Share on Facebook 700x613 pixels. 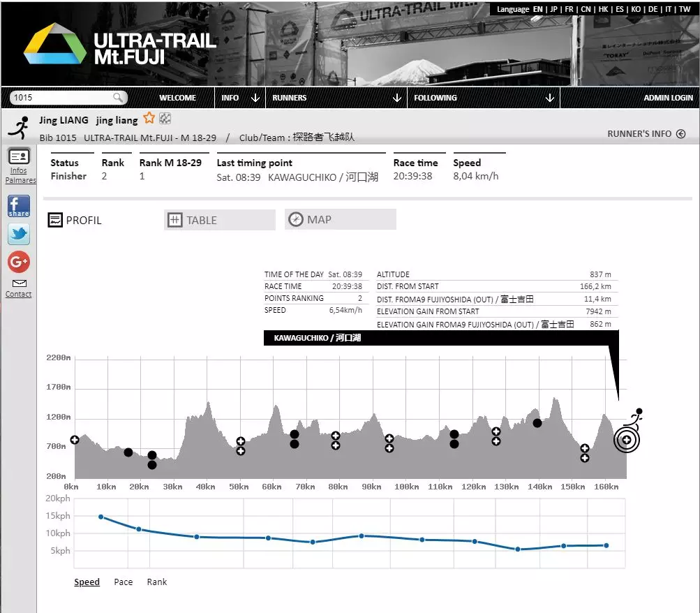coord(19,206)
